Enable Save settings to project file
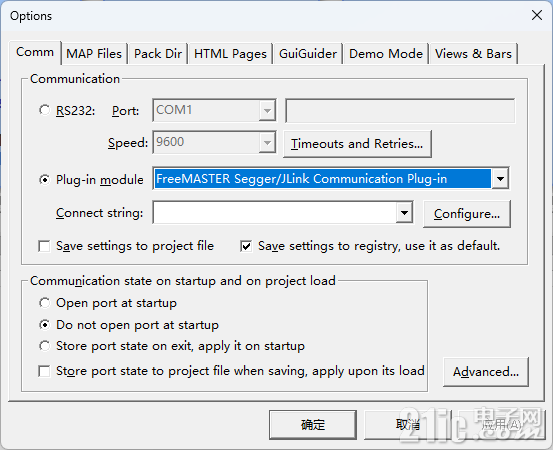The image size is (553, 450). (x=44, y=246)
